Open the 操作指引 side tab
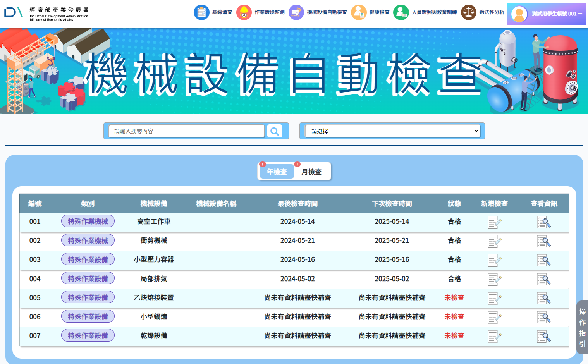This screenshot has width=588, height=364. pyautogui.click(x=582, y=328)
